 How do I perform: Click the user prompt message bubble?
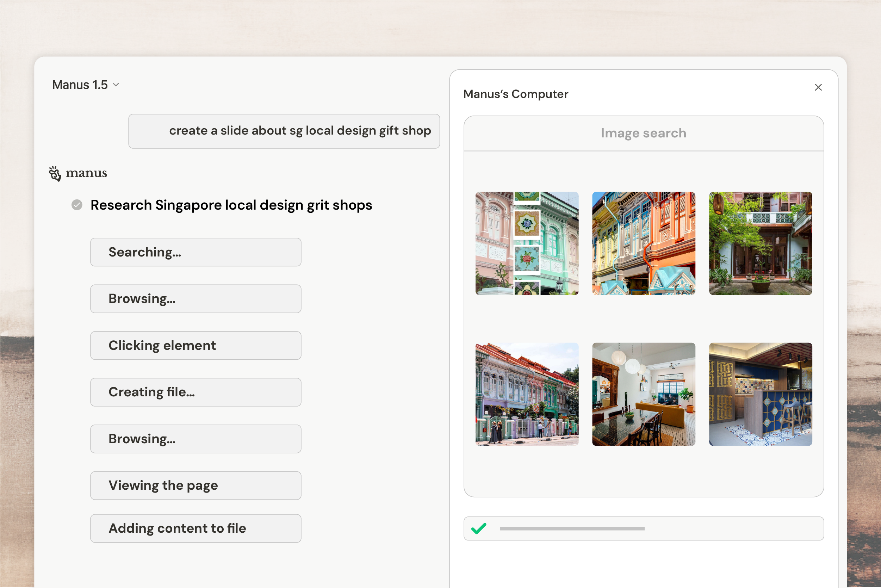point(284,131)
